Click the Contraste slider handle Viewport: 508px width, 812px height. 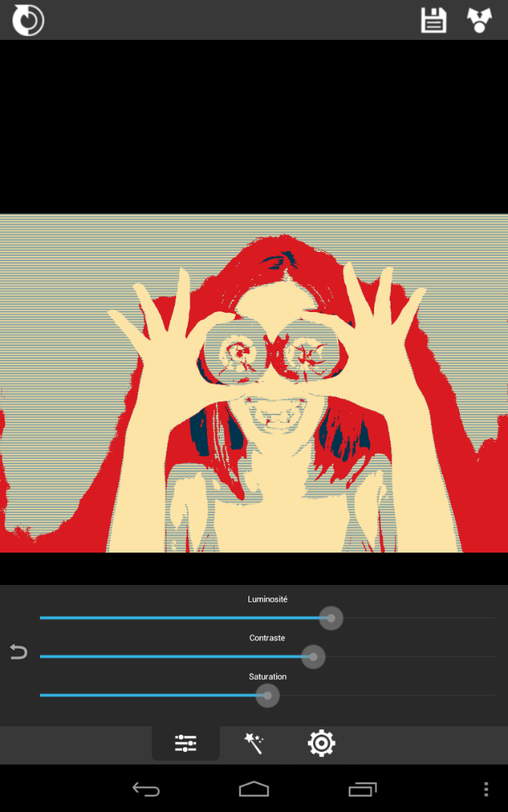pos(313,656)
